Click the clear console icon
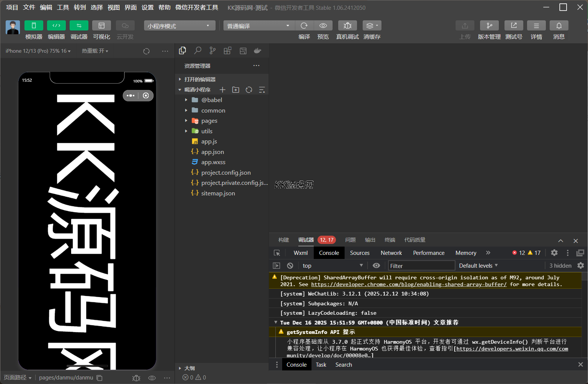The width and height of the screenshot is (588, 384). [290, 266]
